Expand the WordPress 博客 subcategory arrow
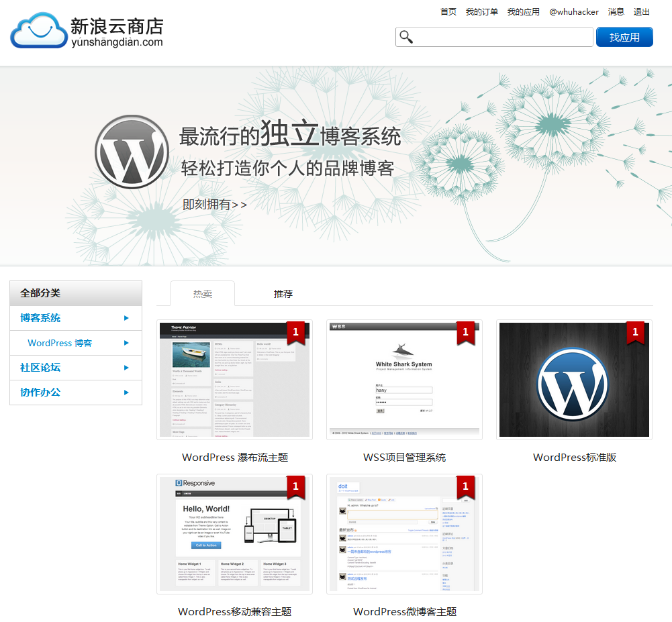The width and height of the screenshot is (672, 622). pyautogui.click(x=126, y=343)
